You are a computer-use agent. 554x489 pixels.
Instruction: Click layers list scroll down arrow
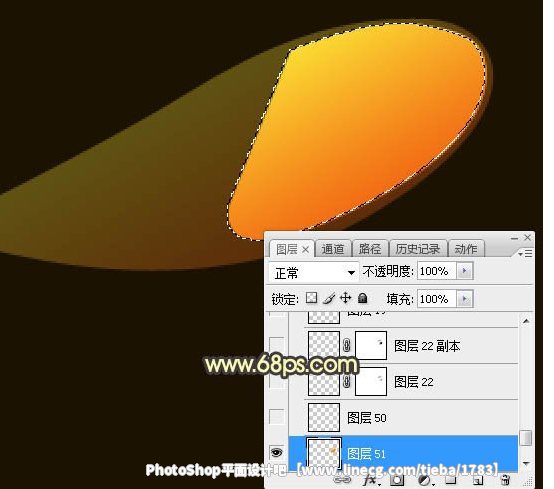pos(526,463)
